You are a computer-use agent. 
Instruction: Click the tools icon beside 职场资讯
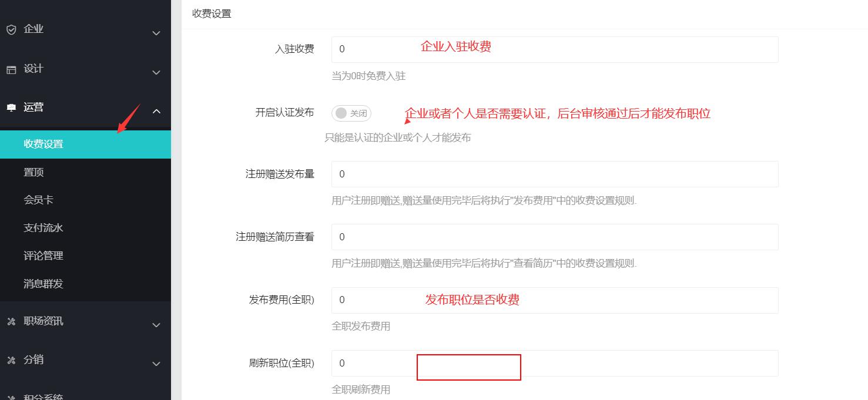pos(11,321)
